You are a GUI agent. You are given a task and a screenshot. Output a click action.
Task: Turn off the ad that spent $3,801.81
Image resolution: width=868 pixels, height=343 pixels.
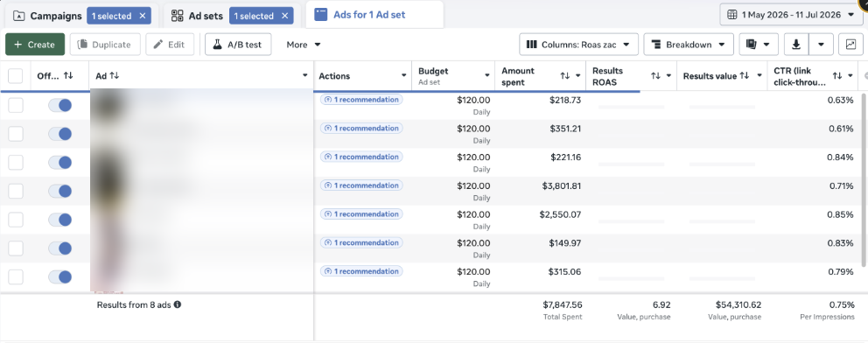point(59,192)
